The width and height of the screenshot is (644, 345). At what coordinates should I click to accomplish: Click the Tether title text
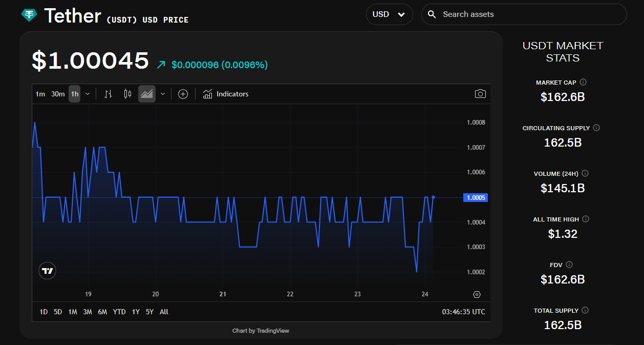tap(73, 16)
